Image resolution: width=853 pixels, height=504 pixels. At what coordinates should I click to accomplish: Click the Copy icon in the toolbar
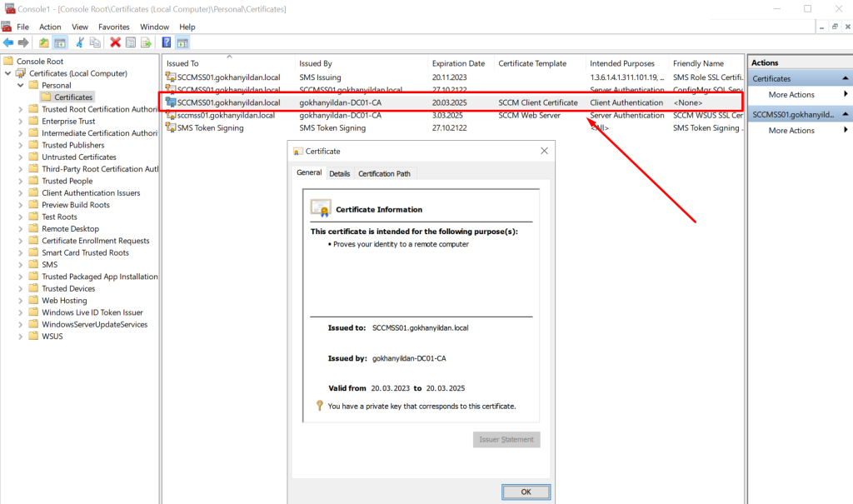(95, 42)
